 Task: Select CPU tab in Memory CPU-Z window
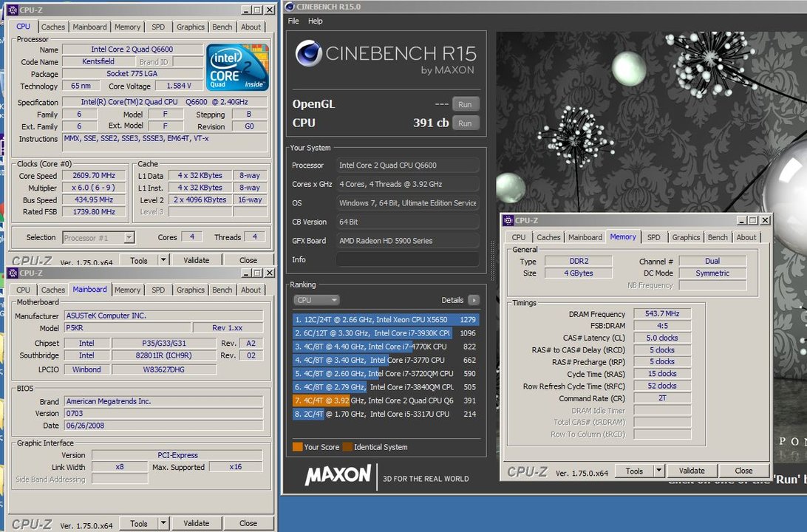(x=519, y=237)
